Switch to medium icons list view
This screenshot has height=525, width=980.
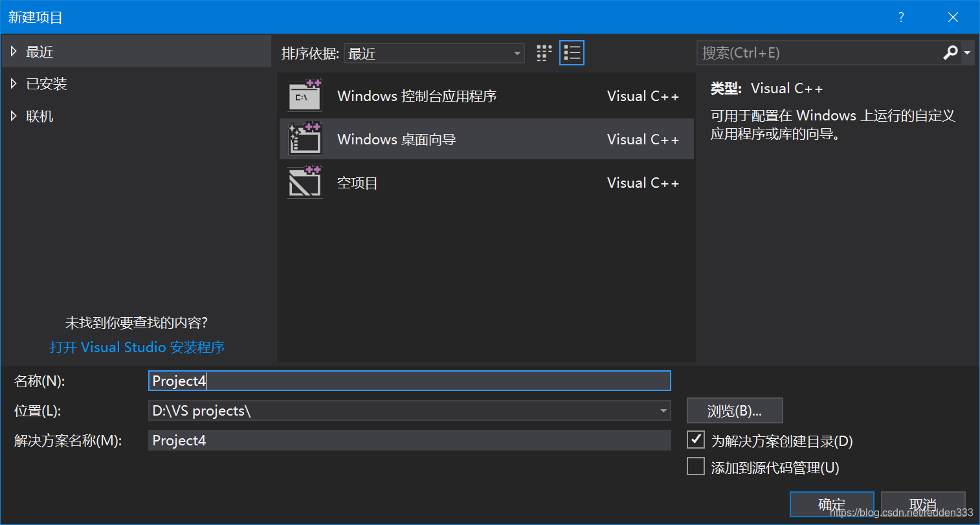click(572, 53)
